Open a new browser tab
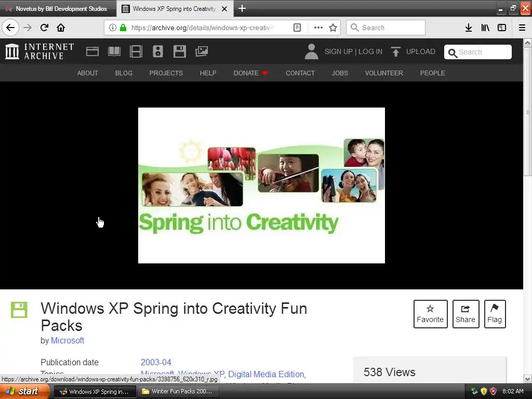Screen dimensions: 532x399 [x=242, y=8]
